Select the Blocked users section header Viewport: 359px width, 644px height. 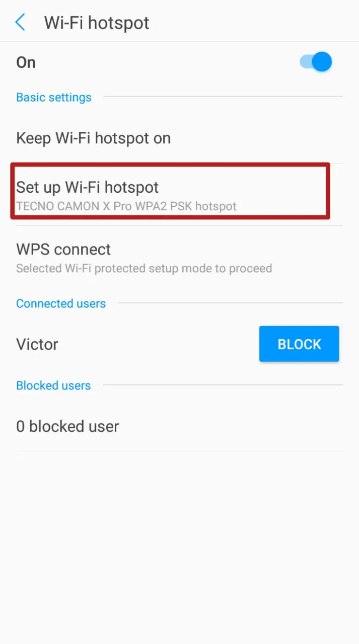click(x=53, y=385)
